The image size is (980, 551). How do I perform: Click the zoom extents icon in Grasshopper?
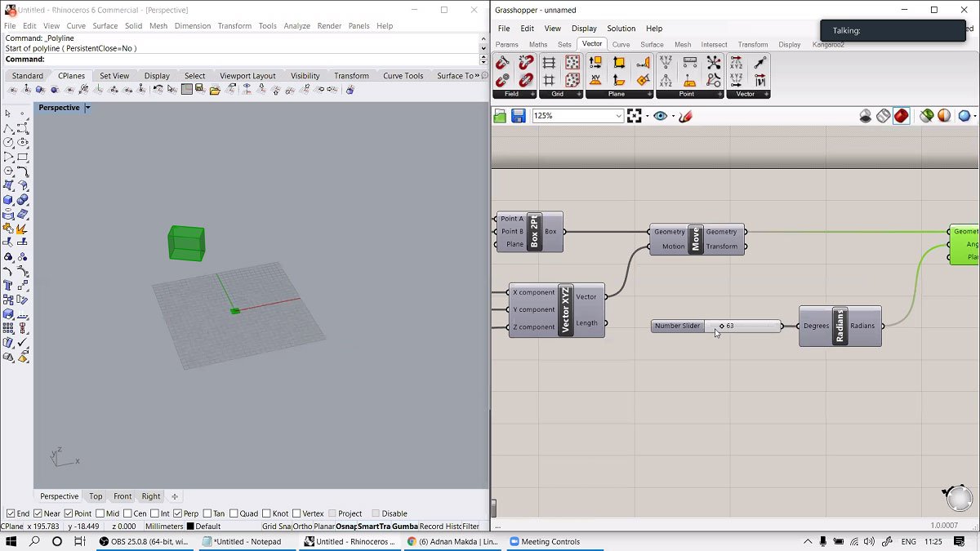click(635, 116)
